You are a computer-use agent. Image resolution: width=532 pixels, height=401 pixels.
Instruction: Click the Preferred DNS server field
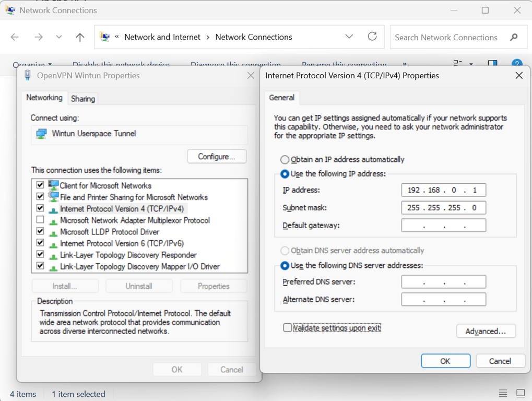[443, 281]
